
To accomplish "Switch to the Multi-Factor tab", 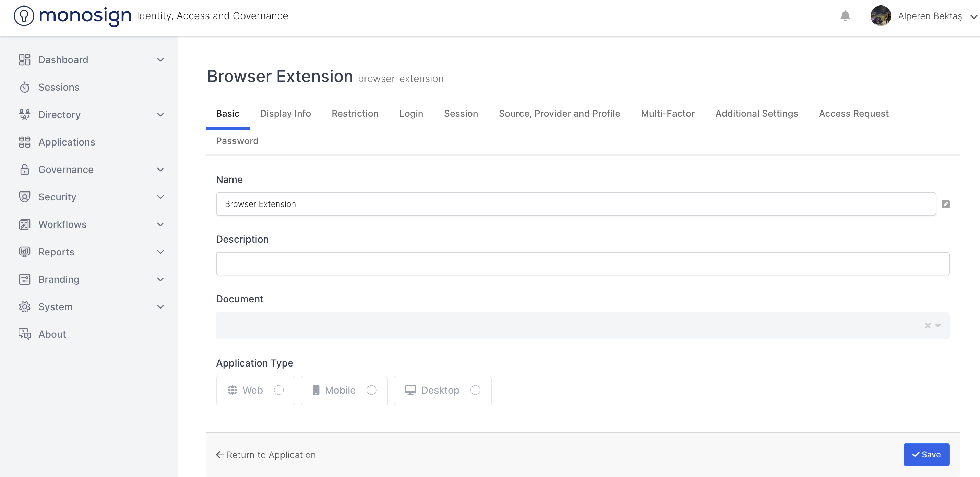I will [667, 114].
